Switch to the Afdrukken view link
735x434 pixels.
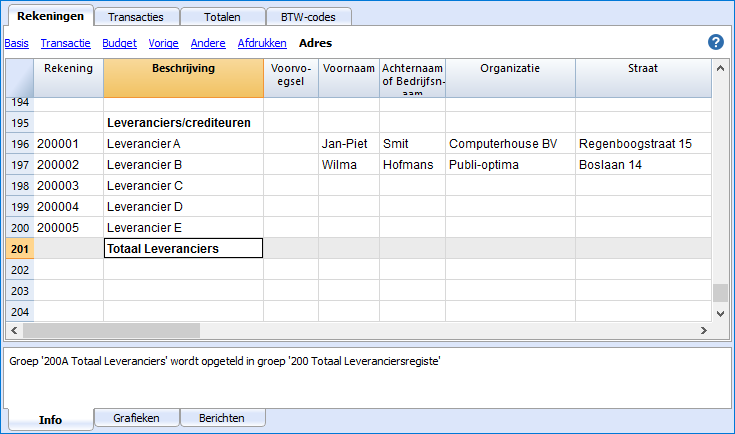click(262, 43)
